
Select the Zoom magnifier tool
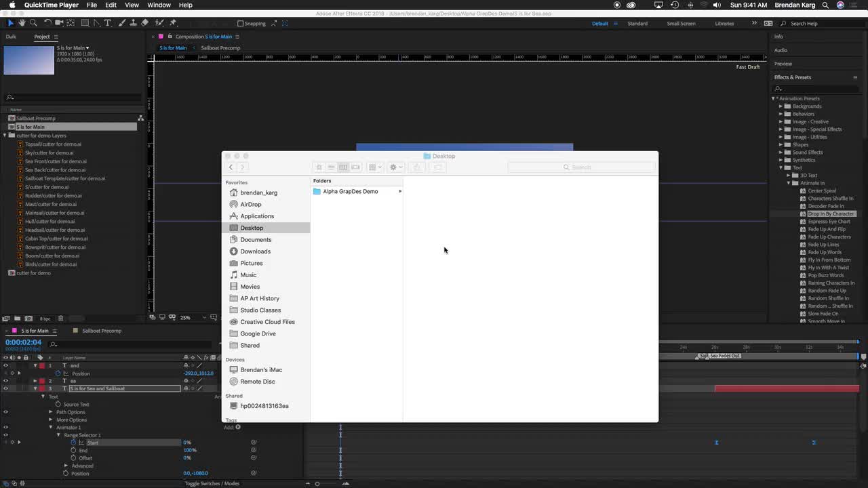[x=33, y=23]
